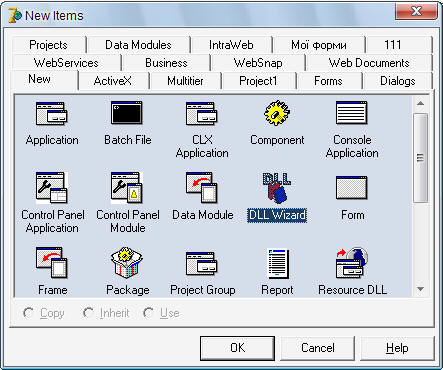
Task: Choose the Batch File icon
Action: click(127, 113)
